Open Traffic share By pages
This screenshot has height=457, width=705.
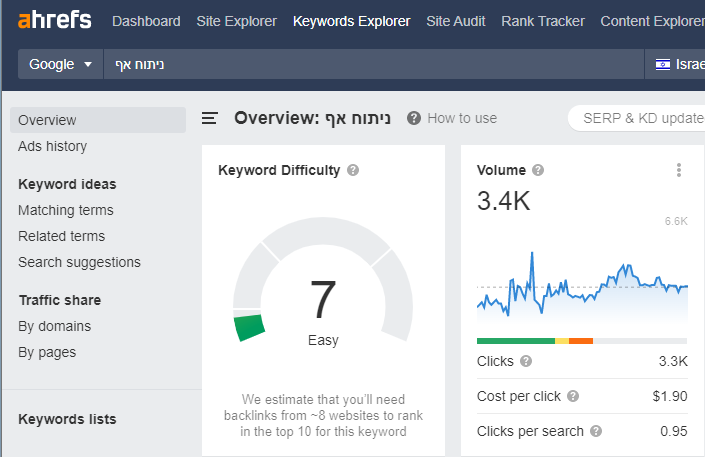coord(47,352)
